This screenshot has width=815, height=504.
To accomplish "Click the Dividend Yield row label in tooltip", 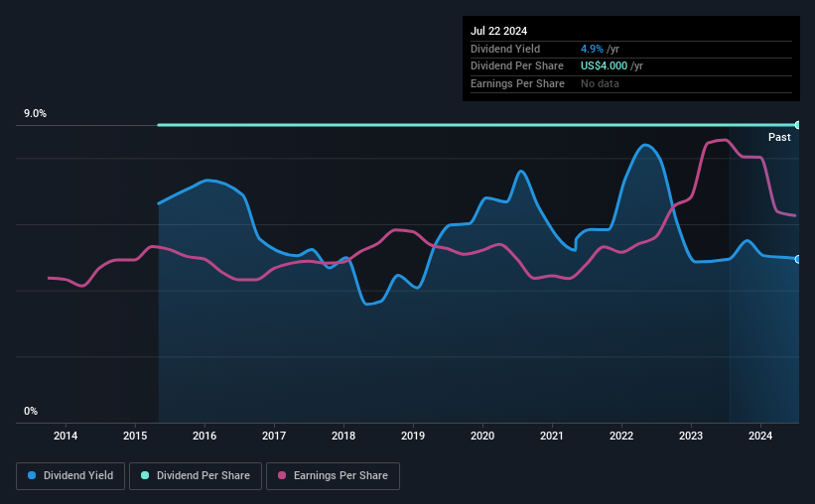I will click(x=505, y=49).
